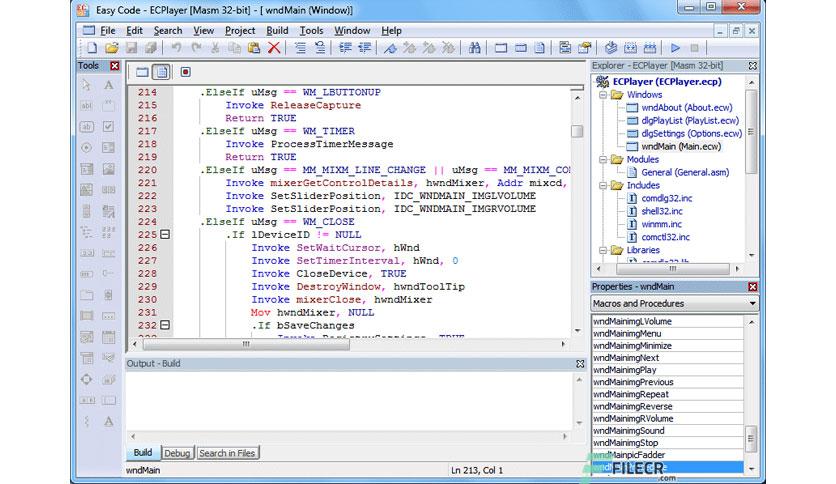Close the Tools panel
The height and width of the screenshot is (484, 836).
[115, 66]
